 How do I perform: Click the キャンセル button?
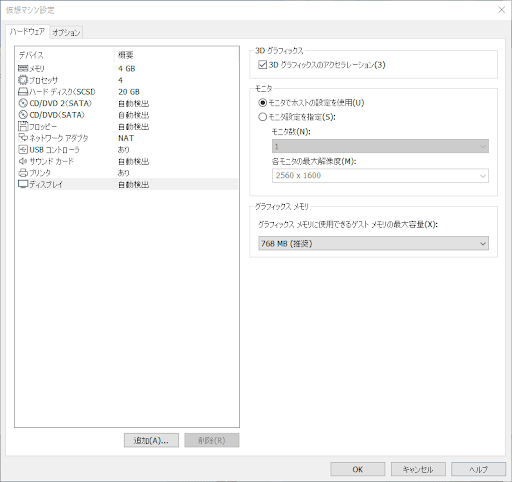(418, 469)
